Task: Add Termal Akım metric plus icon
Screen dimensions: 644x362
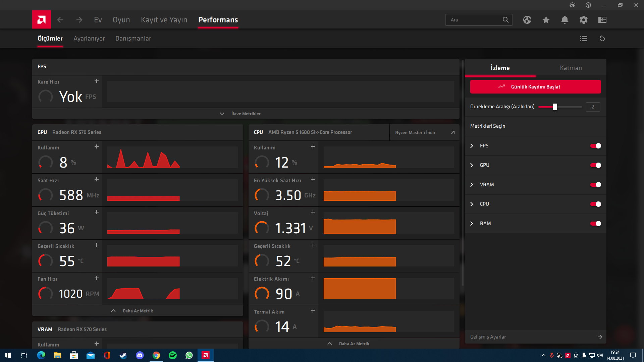Action: pyautogui.click(x=313, y=311)
